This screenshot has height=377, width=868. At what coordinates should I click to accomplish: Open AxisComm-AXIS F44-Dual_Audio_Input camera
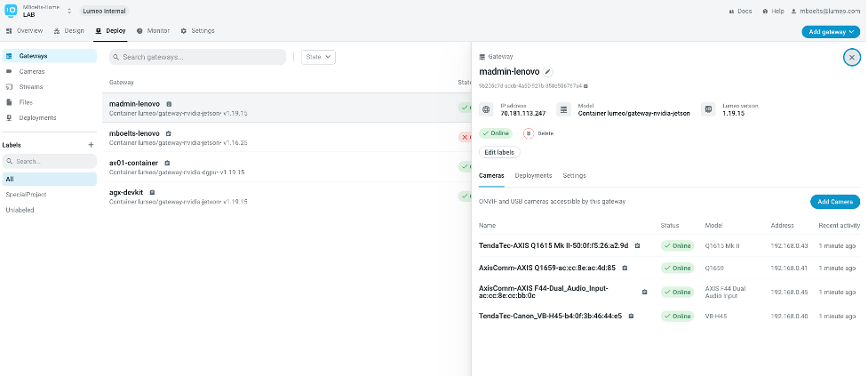tap(544, 292)
